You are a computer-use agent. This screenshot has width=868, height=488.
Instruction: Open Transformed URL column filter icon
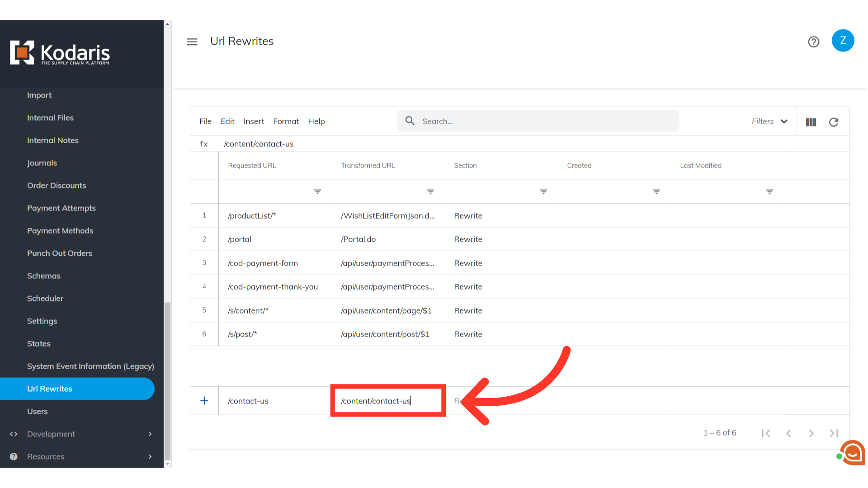click(x=431, y=192)
